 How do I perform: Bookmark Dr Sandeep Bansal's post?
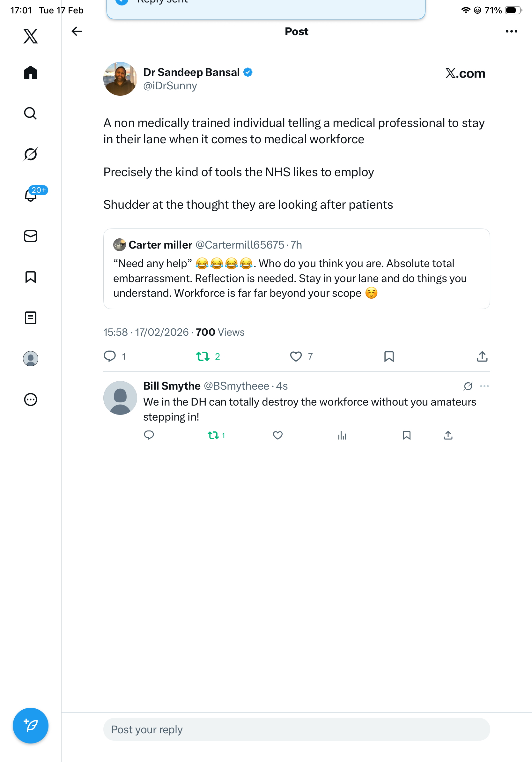389,356
